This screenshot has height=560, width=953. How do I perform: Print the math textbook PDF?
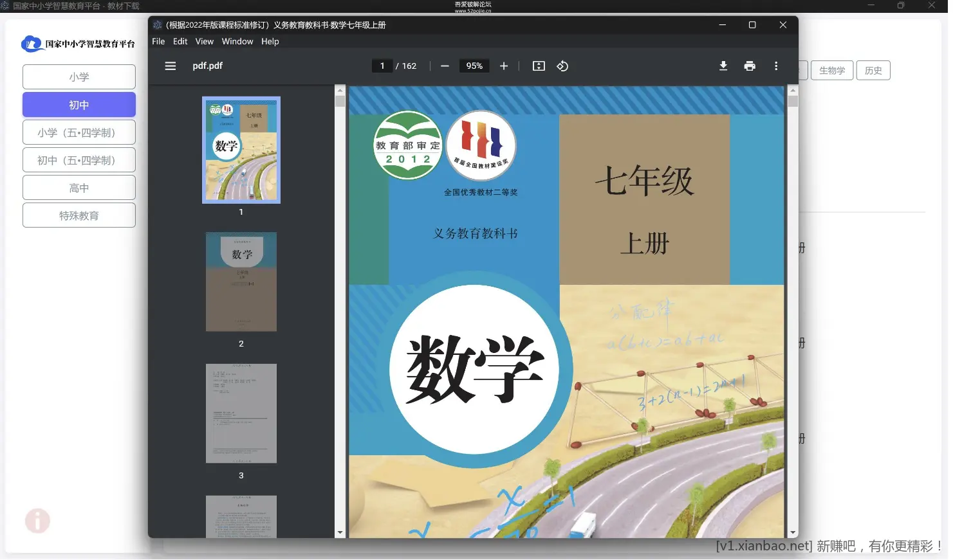[750, 66]
